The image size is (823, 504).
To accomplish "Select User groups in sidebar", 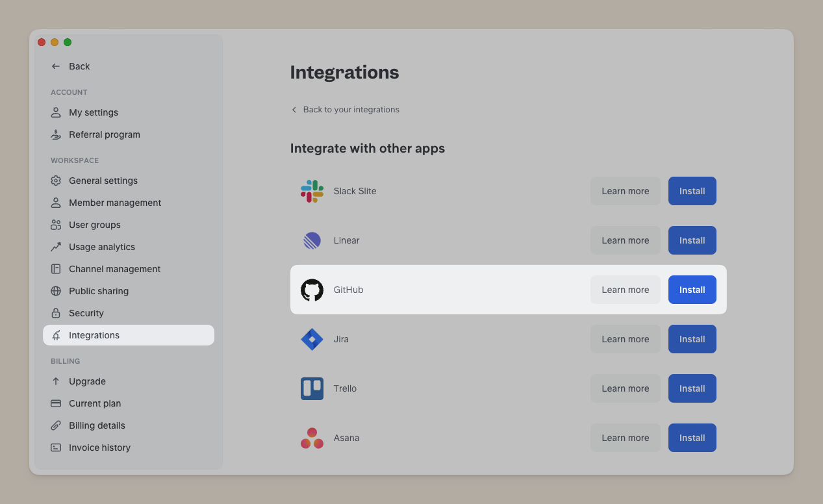I will click(x=129, y=225).
